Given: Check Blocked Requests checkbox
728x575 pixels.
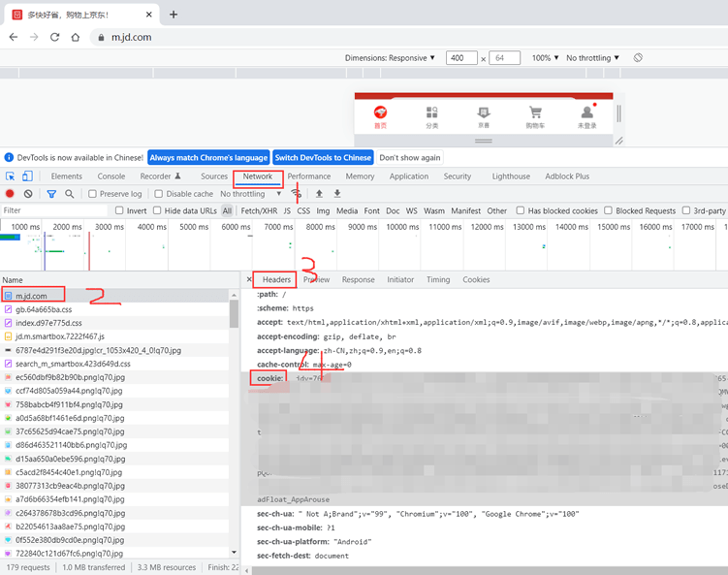Looking at the screenshot, I should [608, 210].
